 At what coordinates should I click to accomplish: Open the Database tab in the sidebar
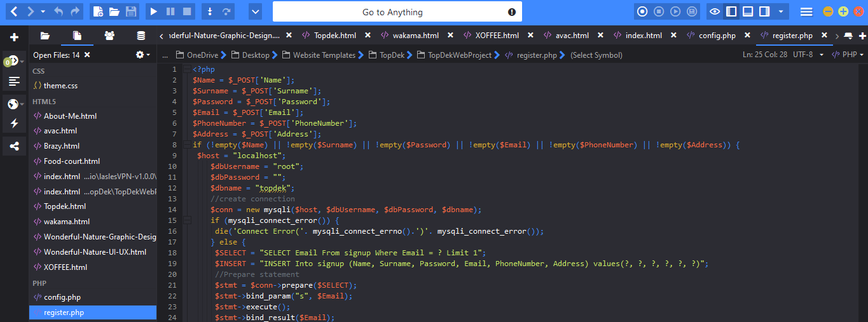[x=141, y=36]
